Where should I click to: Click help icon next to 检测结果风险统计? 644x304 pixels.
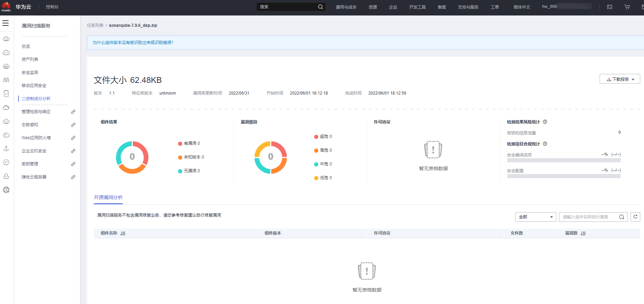(545, 122)
